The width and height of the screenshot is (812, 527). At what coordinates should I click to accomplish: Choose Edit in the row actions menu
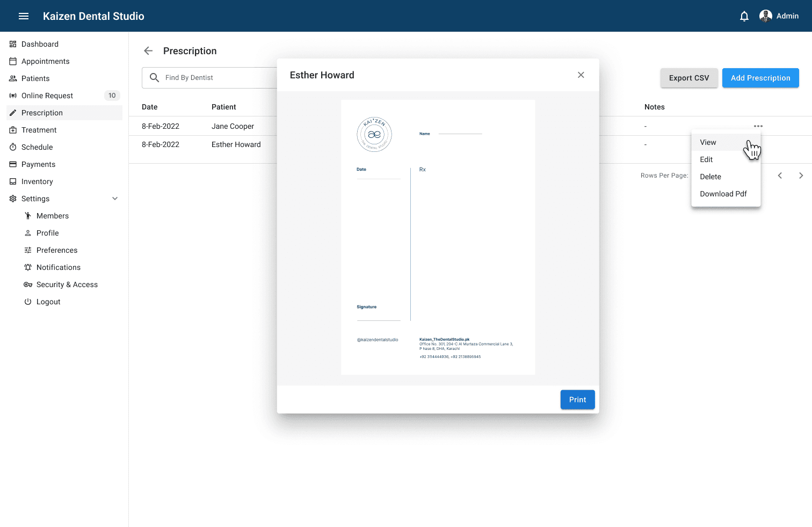coord(706,159)
